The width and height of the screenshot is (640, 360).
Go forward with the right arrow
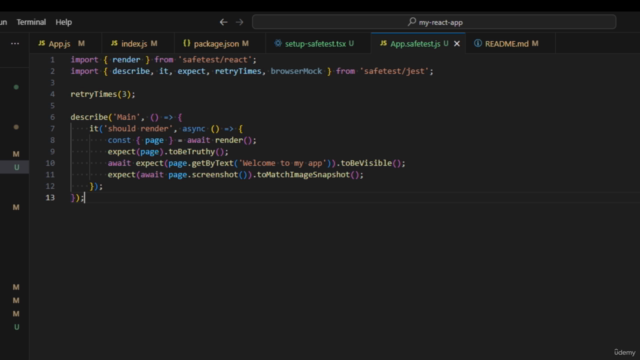240,22
